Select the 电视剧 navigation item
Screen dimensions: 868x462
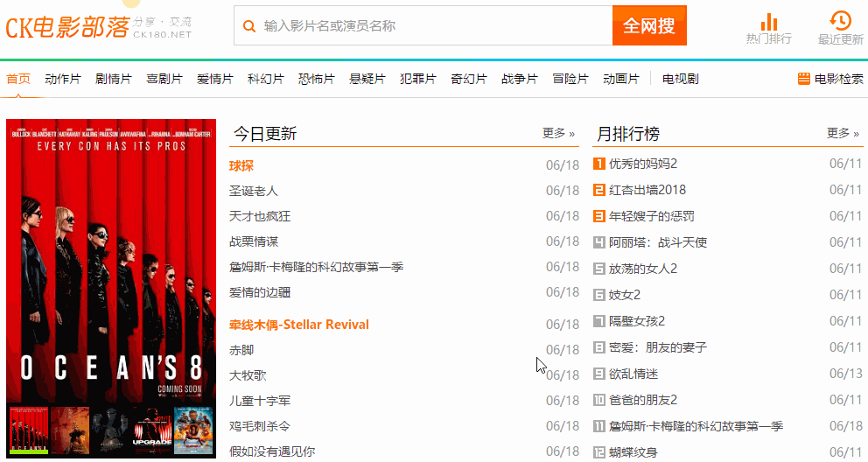[681, 79]
